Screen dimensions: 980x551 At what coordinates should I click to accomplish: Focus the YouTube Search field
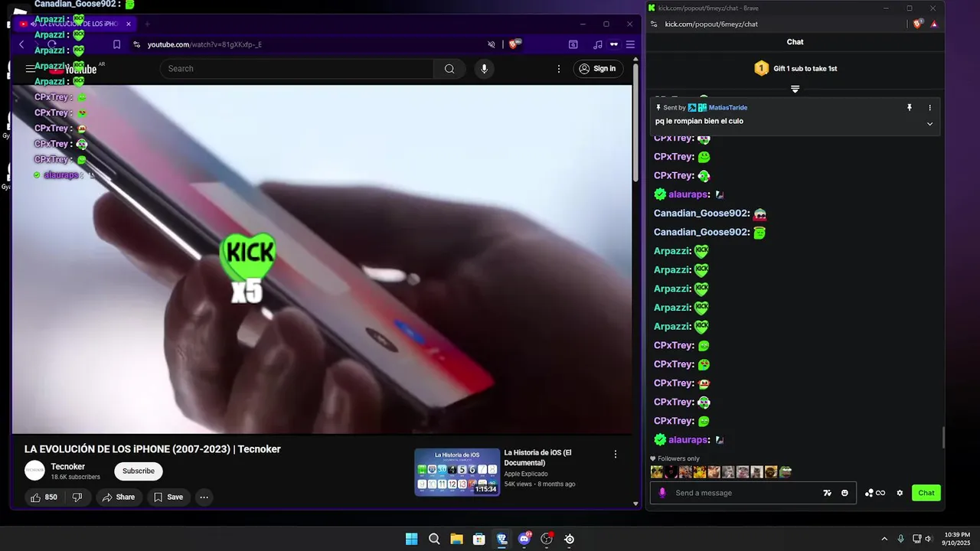pos(297,69)
